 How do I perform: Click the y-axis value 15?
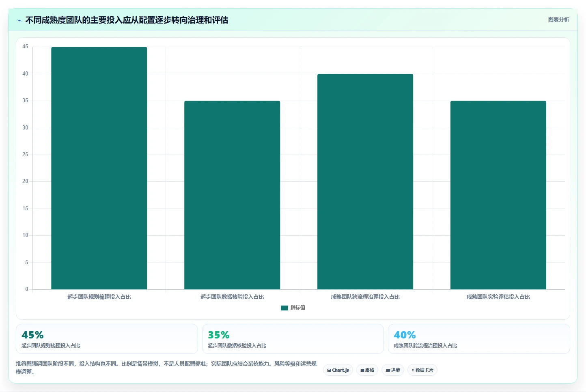point(25,208)
